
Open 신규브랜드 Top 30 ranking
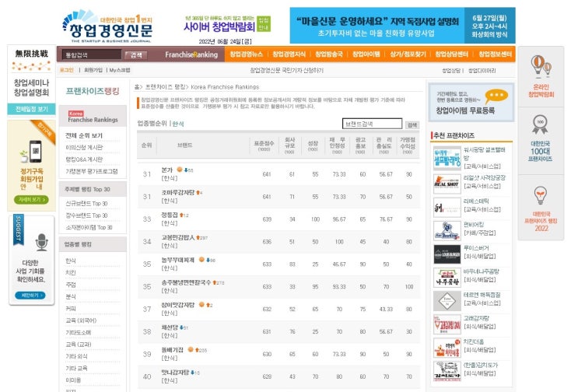[86, 203]
